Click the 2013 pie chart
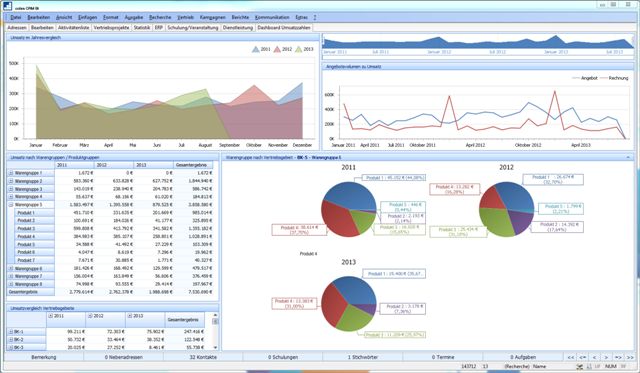 [348, 304]
